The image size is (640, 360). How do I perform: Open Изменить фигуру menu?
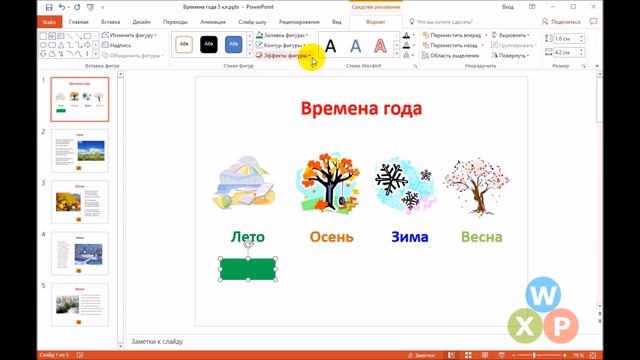[x=129, y=35]
